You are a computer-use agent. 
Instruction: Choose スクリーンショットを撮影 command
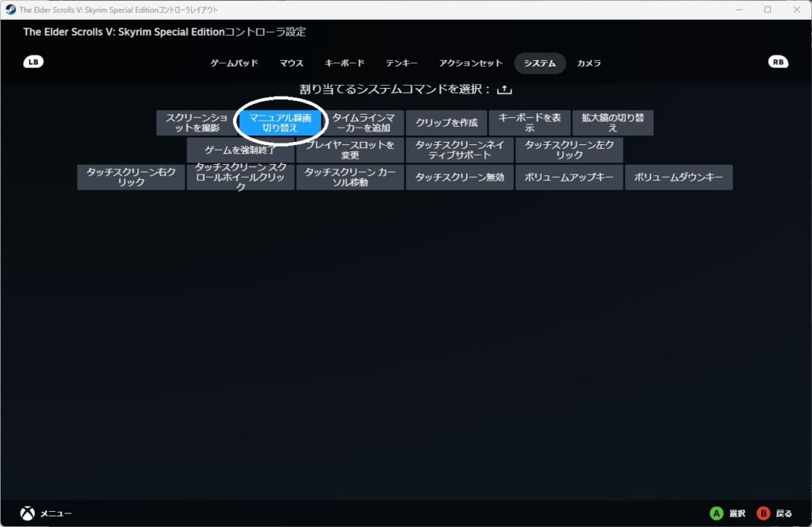coord(197,123)
